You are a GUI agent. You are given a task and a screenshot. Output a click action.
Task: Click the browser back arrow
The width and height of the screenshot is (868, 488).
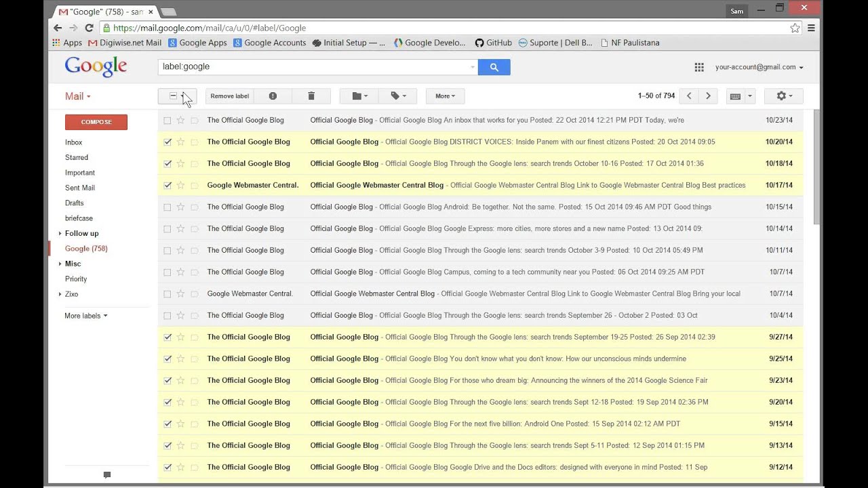[58, 28]
